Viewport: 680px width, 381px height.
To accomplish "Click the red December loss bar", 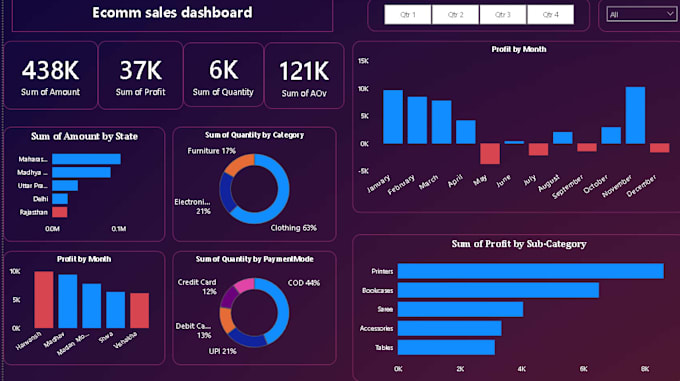I will 660,148.
